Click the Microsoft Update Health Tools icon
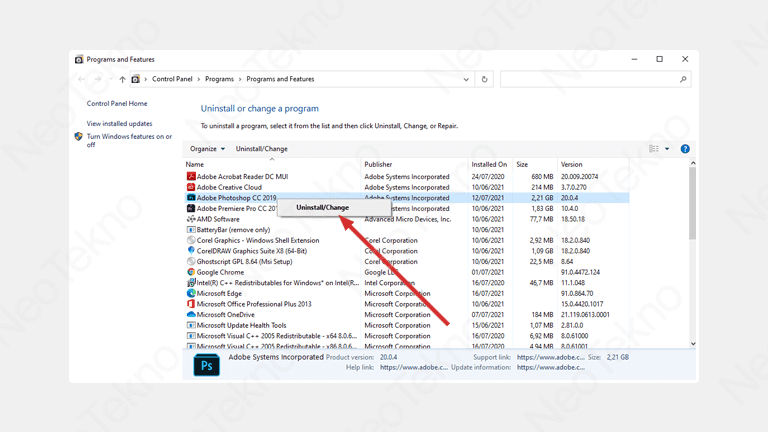Viewport: 768px width, 432px height. 191,325
